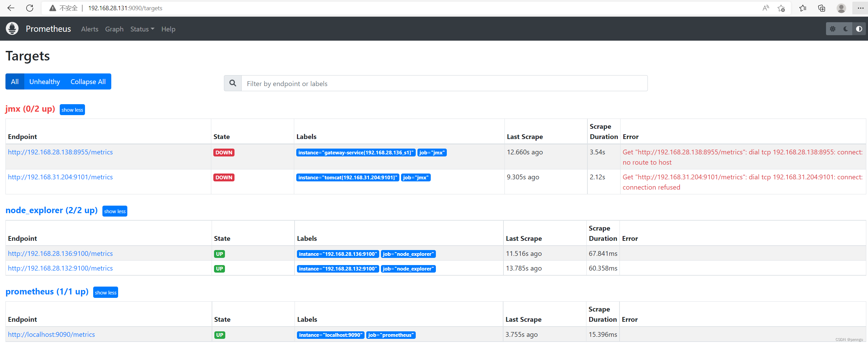Screen dimensions: 868x345
Task: Collapse jmx group with show less
Action: (72, 110)
